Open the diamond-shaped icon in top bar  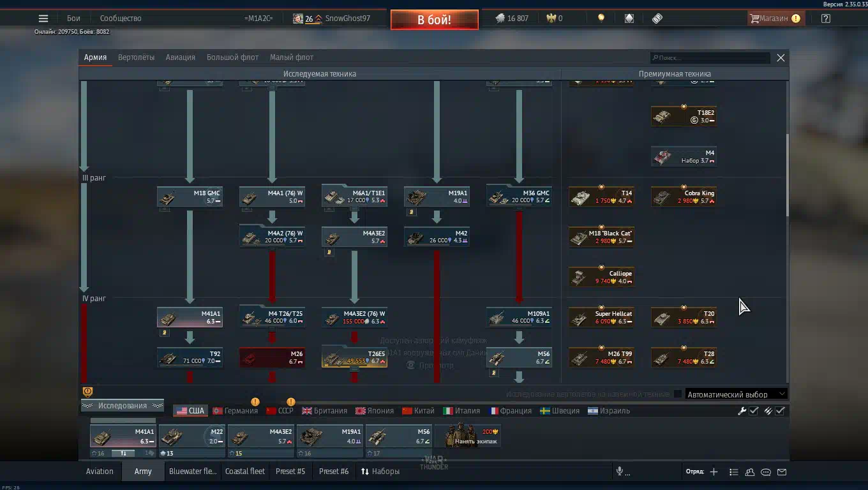[x=629, y=19]
